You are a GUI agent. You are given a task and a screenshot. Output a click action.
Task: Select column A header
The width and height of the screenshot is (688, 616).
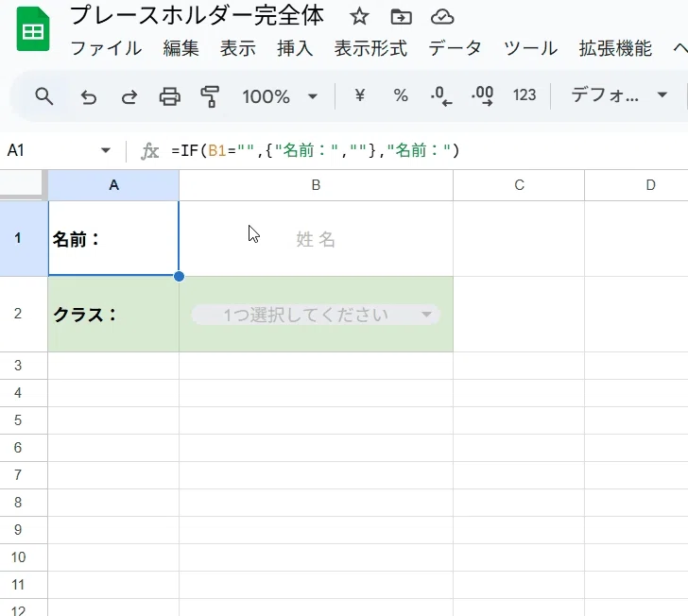(113, 185)
